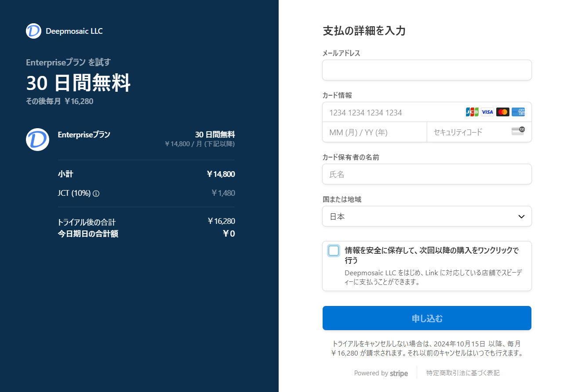Click the 今日期日の合計額 label

tap(88, 234)
